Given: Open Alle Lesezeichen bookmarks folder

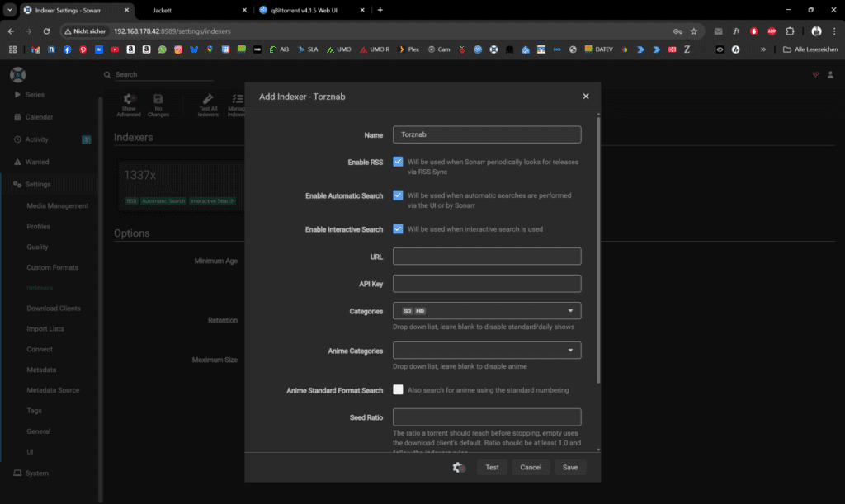Looking at the screenshot, I should coord(810,49).
